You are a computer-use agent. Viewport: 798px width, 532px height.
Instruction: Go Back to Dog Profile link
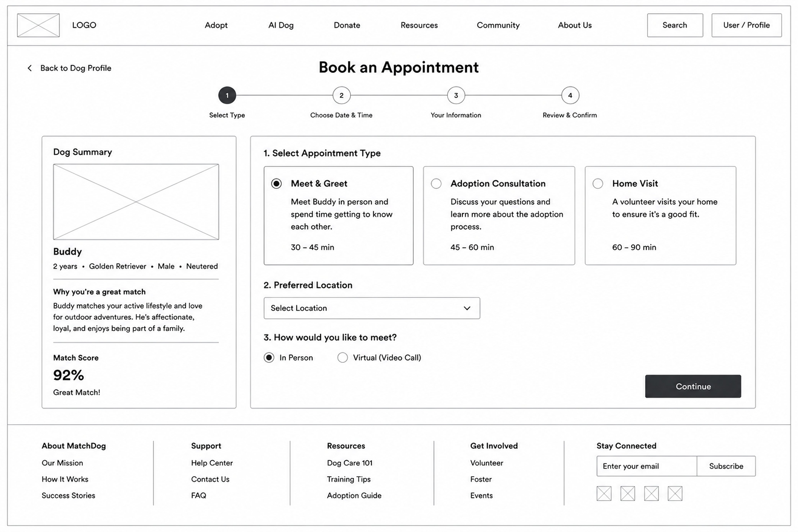pyautogui.click(x=76, y=68)
